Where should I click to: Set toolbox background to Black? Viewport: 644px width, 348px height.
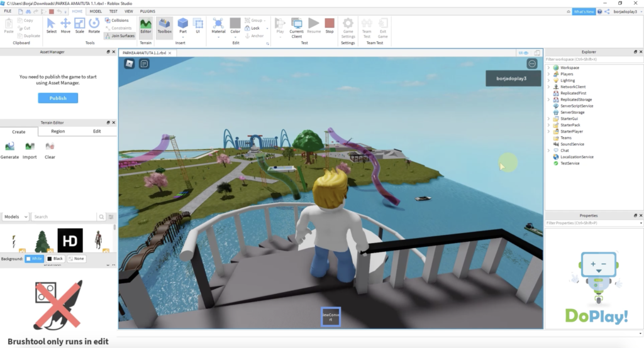(55, 259)
